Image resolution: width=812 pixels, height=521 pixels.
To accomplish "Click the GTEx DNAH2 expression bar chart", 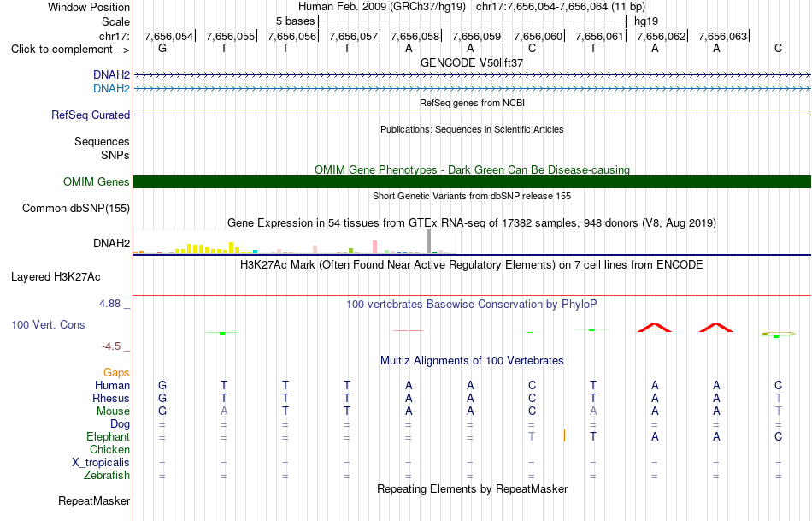I will [295, 242].
